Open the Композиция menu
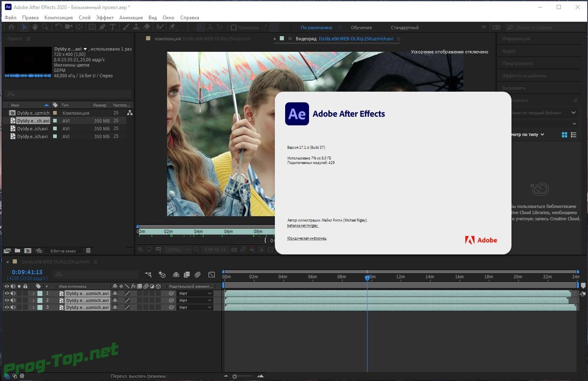 pyautogui.click(x=58, y=18)
